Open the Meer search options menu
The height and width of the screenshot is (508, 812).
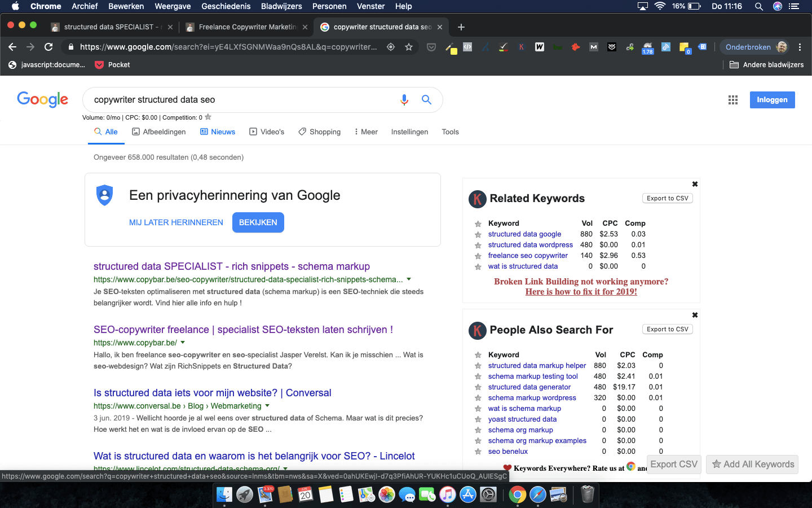tap(366, 132)
